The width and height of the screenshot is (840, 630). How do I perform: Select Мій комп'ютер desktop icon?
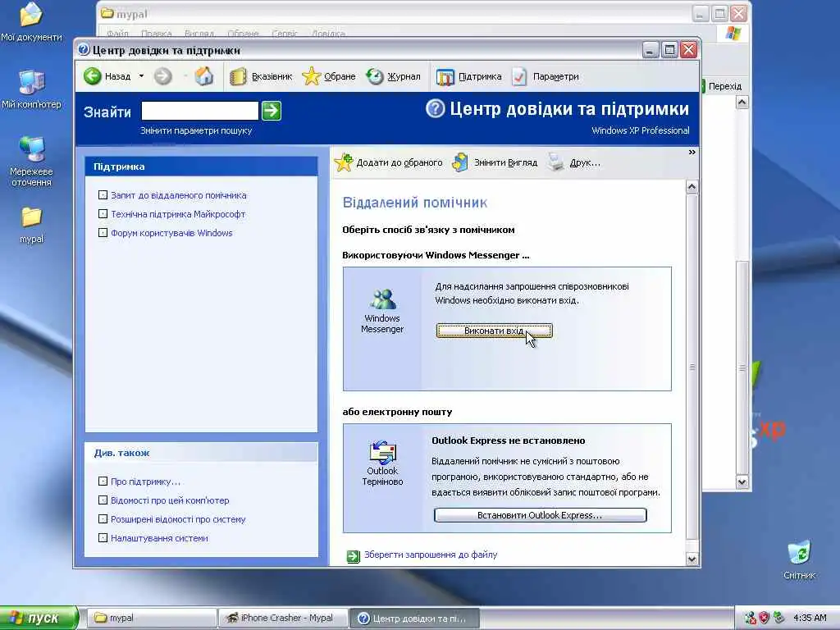click(31, 89)
